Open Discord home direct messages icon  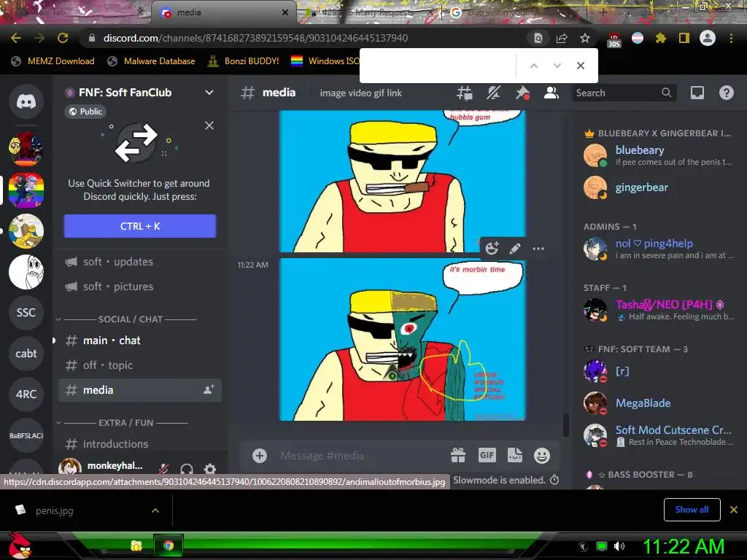point(26,101)
